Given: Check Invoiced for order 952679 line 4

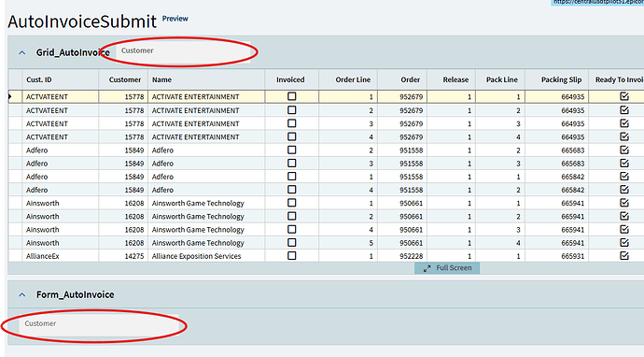Looking at the screenshot, I should [x=291, y=136].
